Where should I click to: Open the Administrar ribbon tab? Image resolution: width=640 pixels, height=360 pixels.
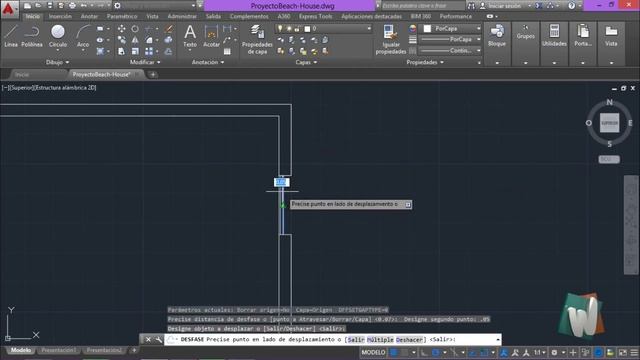pyautogui.click(x=182, y=16)
